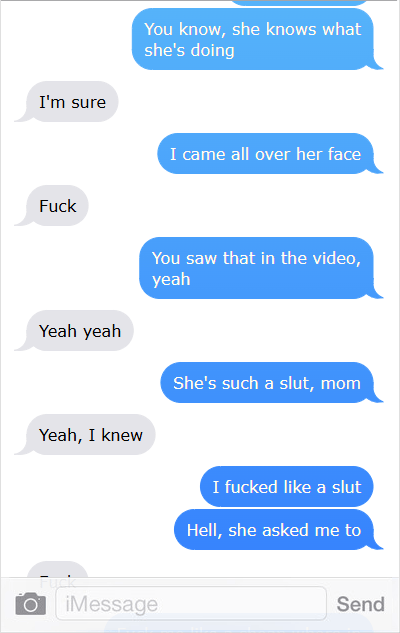Select the blue "all over her face" bubble
Image resolution: width=400 pixels, height=633 pixels.
[265, 153]
